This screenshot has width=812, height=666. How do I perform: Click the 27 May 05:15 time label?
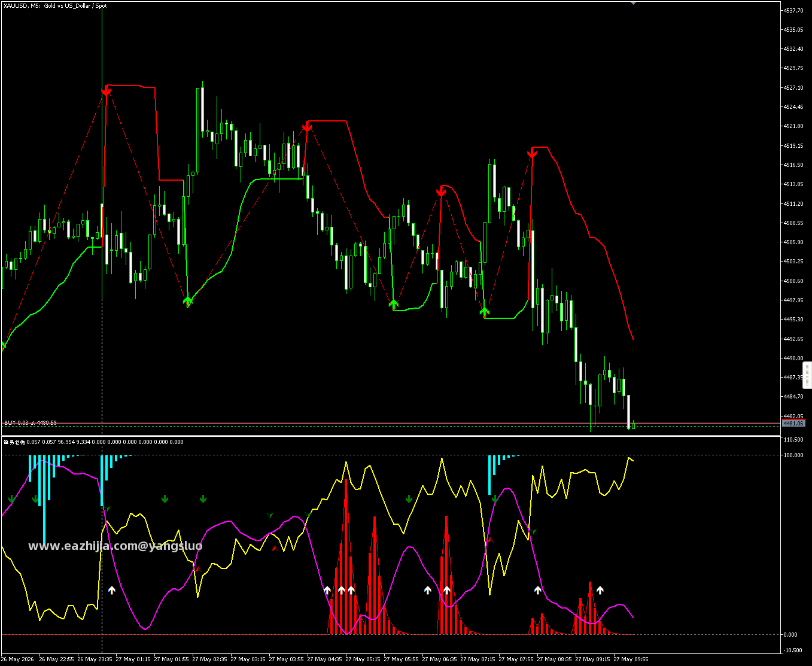363,659
